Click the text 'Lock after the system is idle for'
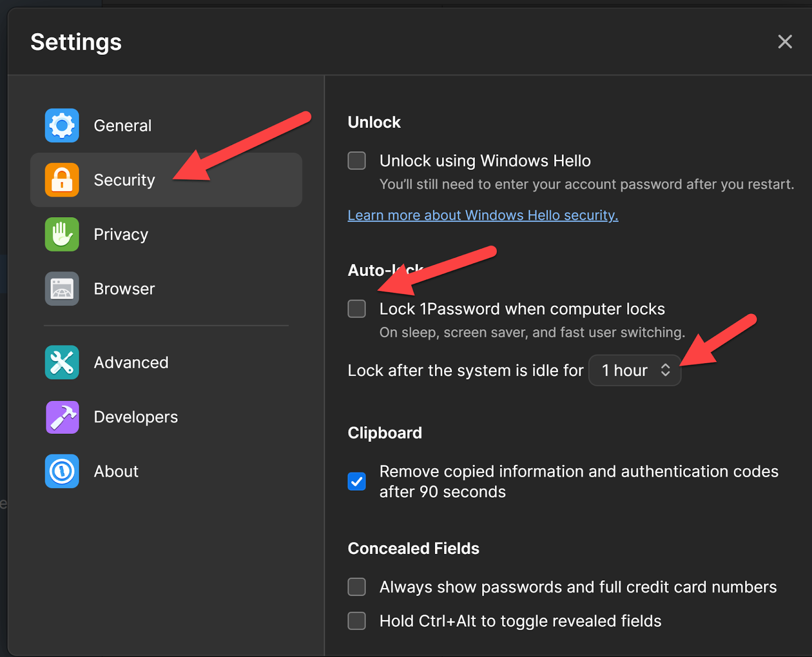Screen dimensions: 812x657 point(465,370)
